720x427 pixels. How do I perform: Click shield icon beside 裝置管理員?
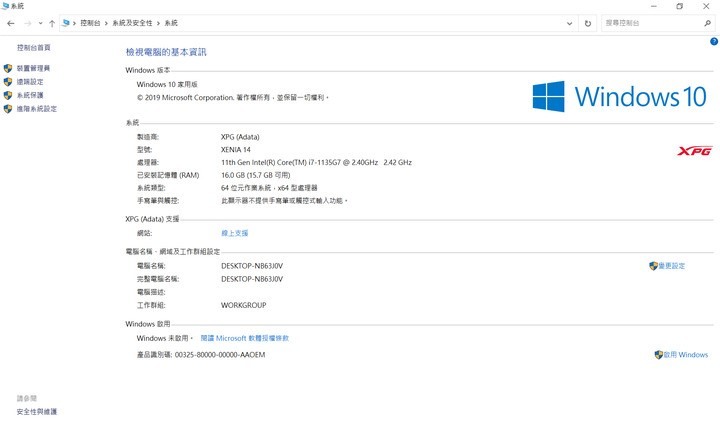[8, 68]
